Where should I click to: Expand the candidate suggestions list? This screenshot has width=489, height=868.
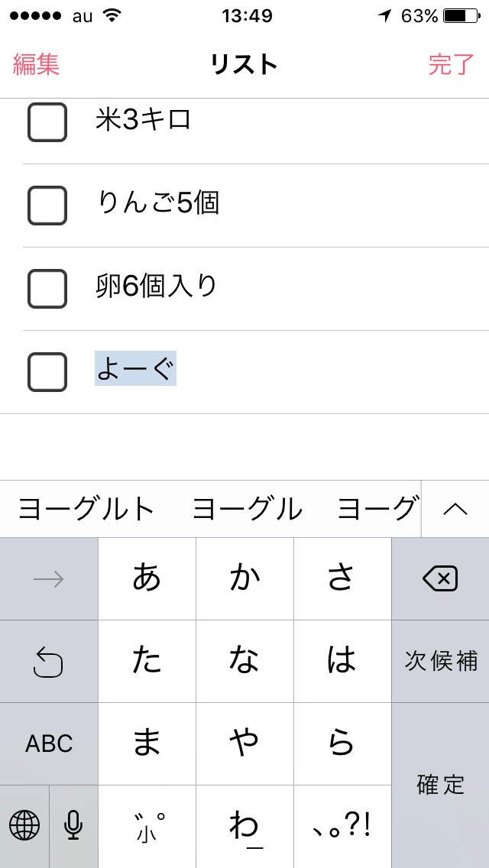pyautogui.click(x=455, y=509)
